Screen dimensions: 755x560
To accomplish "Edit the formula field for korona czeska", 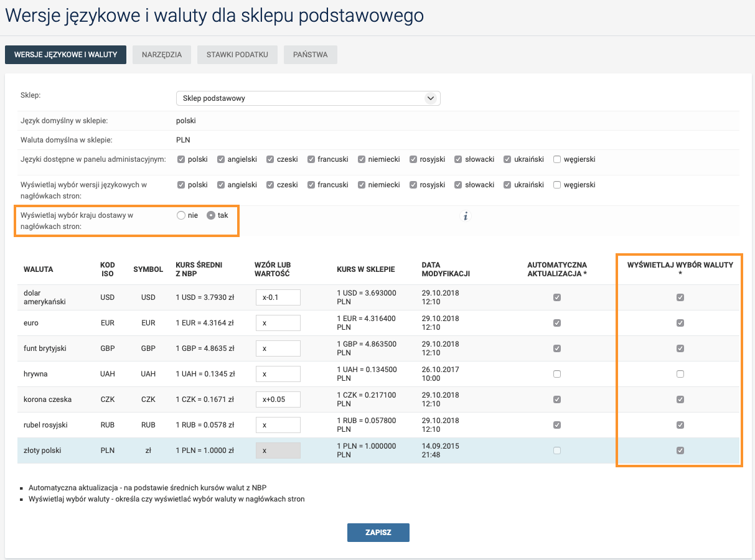I will (x=278, y=399).
